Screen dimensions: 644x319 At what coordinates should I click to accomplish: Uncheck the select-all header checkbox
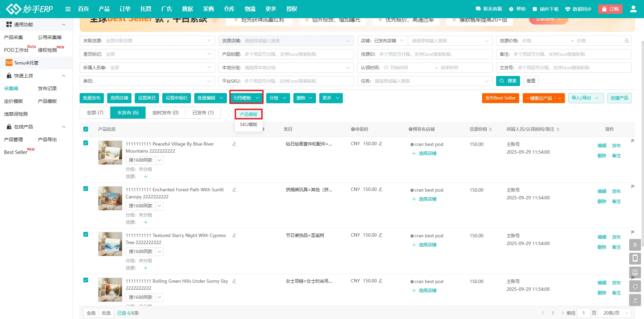(x=86, y=129)
